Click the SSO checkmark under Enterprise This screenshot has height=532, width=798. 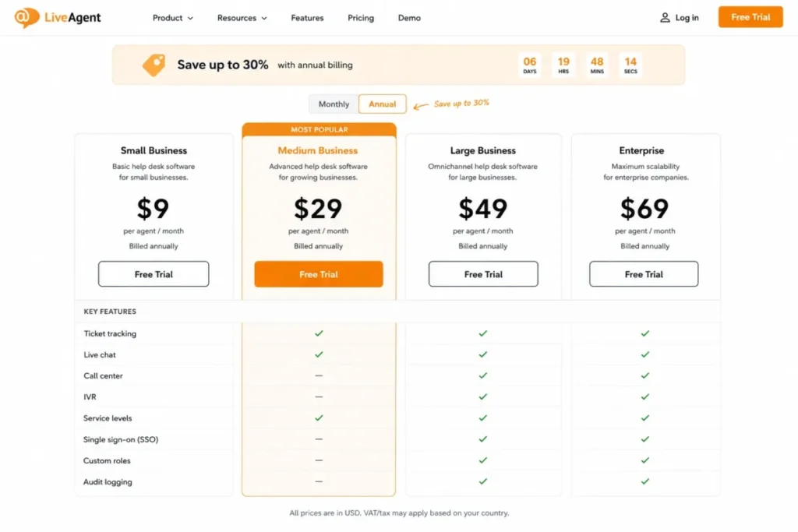pyautogui.click(x=644, y=439)
